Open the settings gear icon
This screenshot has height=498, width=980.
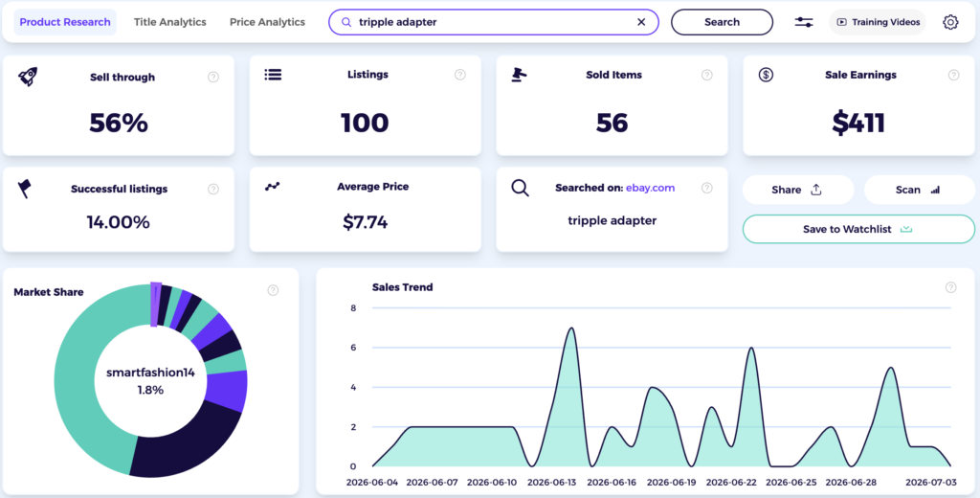coord(950,22)
